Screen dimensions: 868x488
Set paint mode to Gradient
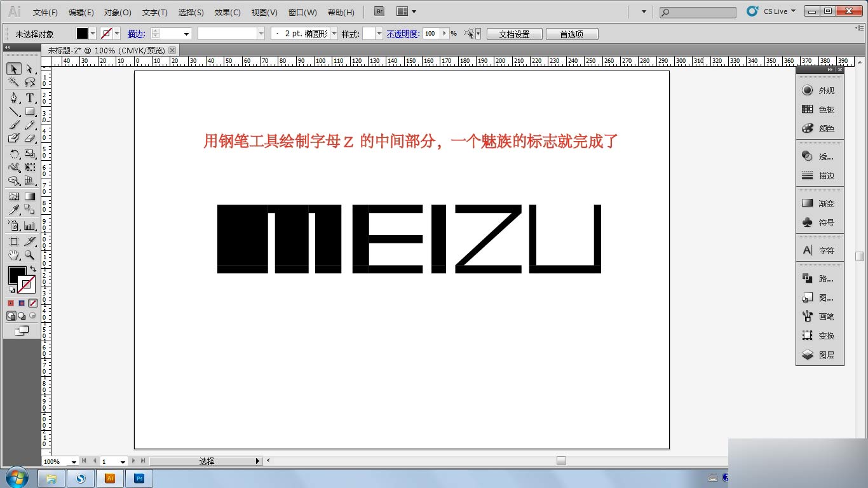coord(22,304)
